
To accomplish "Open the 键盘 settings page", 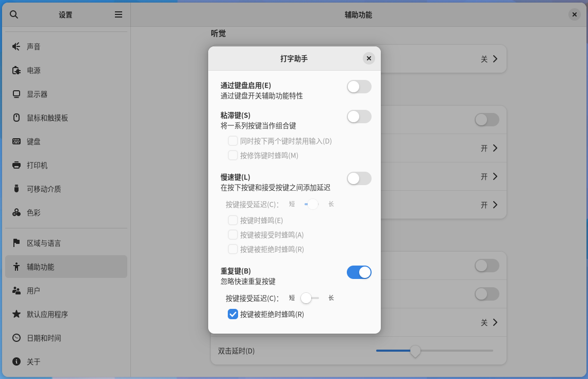I will pyautogui.click(x=33, y=141).
